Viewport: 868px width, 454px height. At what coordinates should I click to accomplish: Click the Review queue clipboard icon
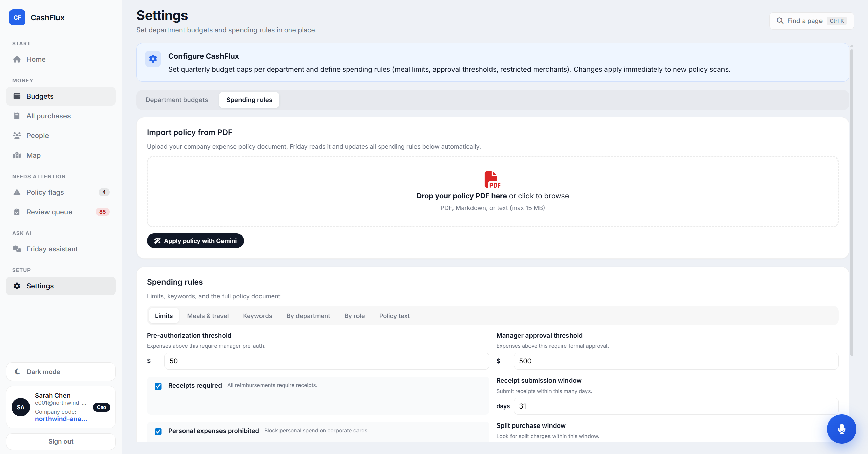click(17, 212)
